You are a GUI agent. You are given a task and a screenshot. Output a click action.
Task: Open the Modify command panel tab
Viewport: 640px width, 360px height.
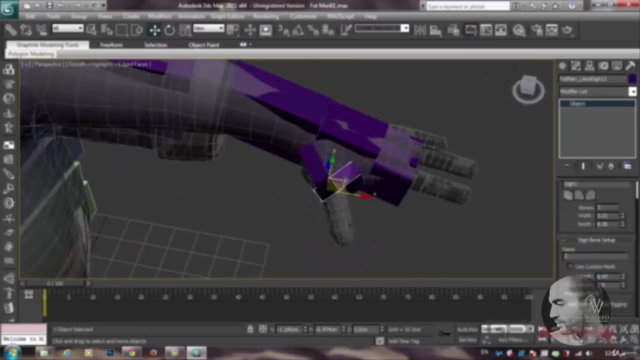click(576, 66)
